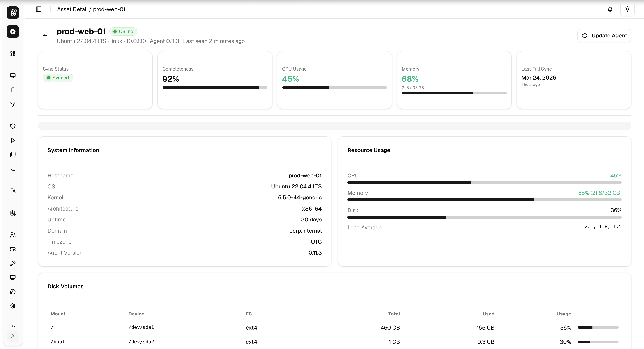Click the Online status badge
The width and height of the screenshot is (644, 349).
click(123, 31)
